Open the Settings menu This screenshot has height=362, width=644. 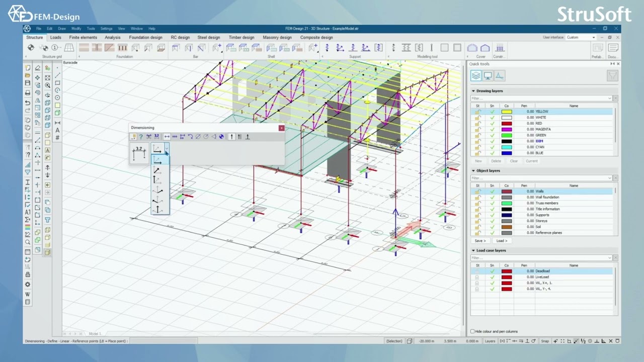106,29
